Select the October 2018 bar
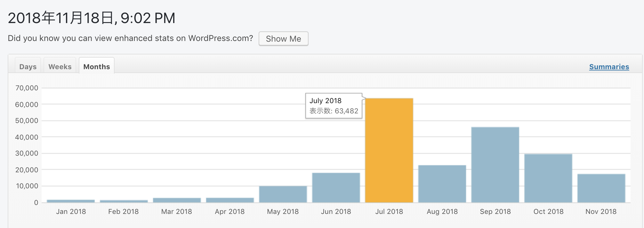 click(x=548, y=178)
